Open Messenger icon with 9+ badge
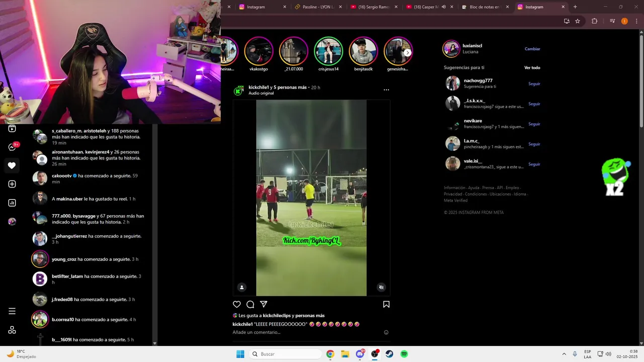 point(13,147)
